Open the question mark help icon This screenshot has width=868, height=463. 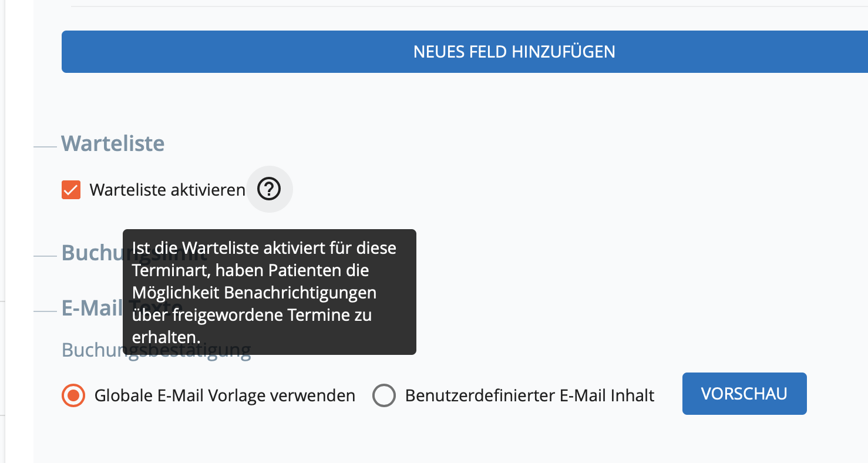tap(269, 189)
